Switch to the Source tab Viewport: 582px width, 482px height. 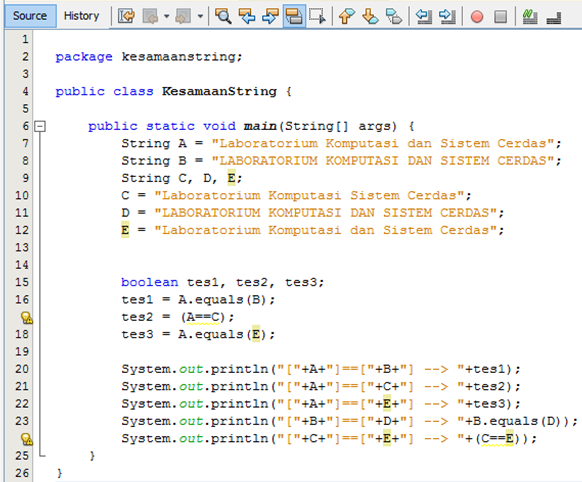click(30, 16)
